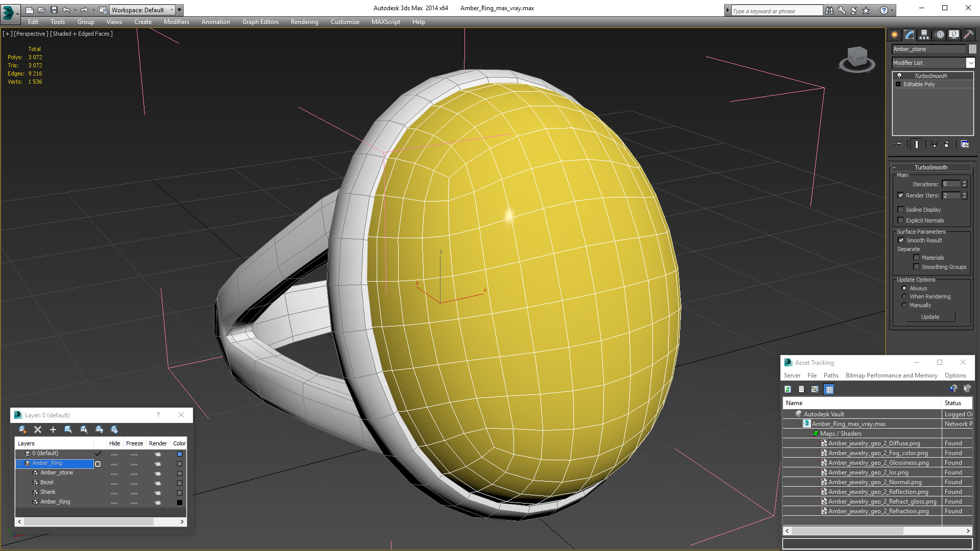
Task: Select When Rendering update option
Action: 904,296
